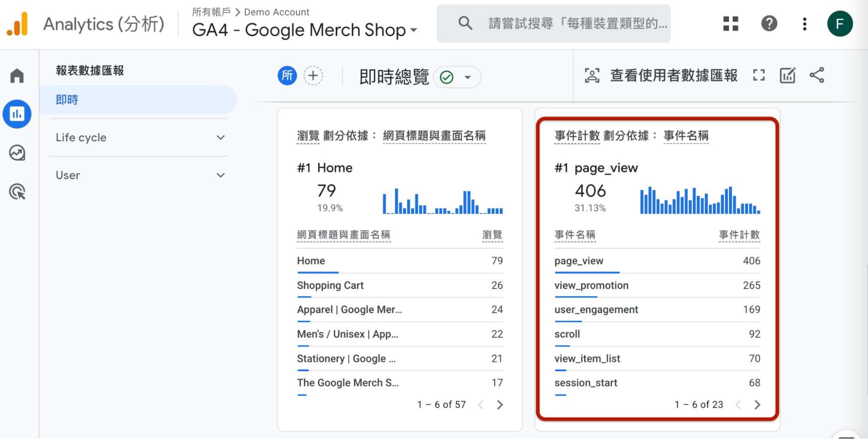Screen dimensions: 868x439
Task: Open the Explore icon in the sidebar
Action: coord(17,153)
